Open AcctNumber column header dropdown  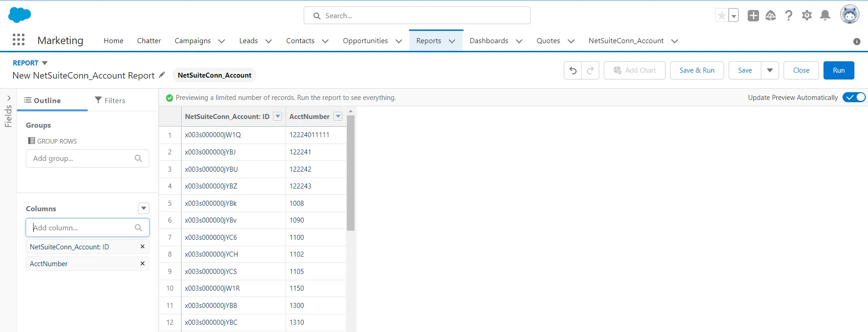(x=338, y=116)
